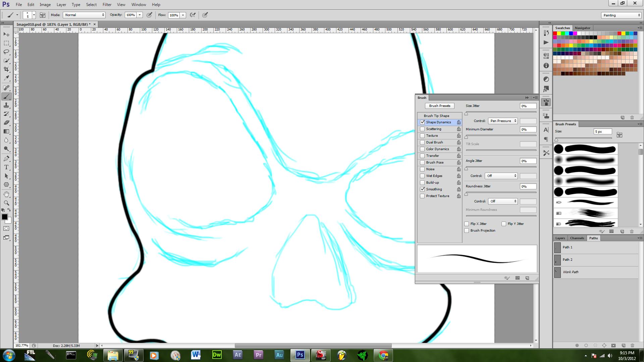Enable airbrush build-up in options bar
The width and height of the screenshot is (644, 362).
tap(193, 15)
